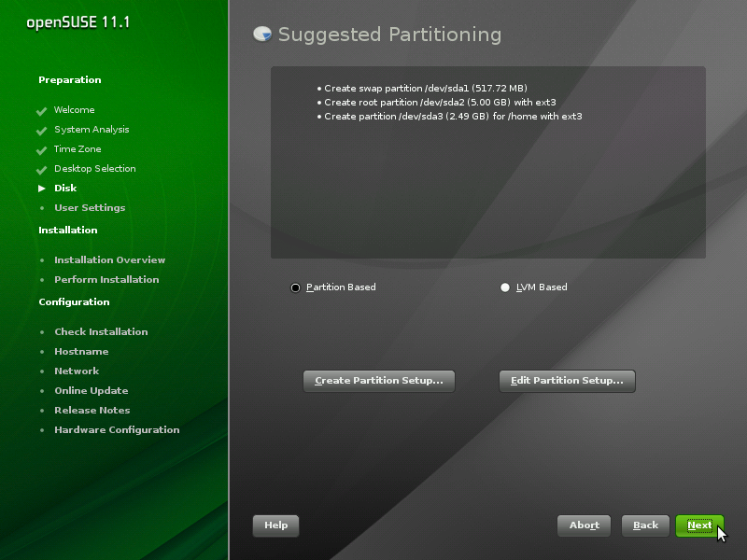The height and width of the screenshot is (560, 747).
Task: Click the Suggested Partitioning disk icon
Action: [262, 34]
